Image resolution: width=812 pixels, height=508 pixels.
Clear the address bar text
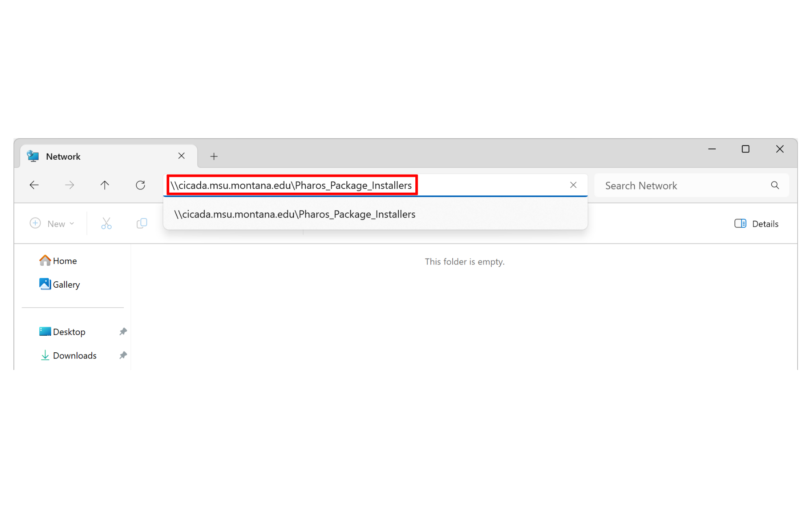[573, 185]
